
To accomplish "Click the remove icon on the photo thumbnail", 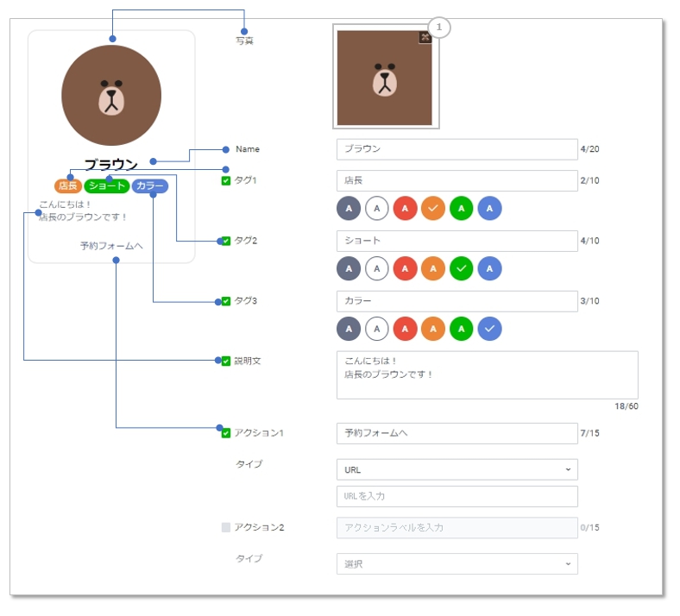I will 424,37.
